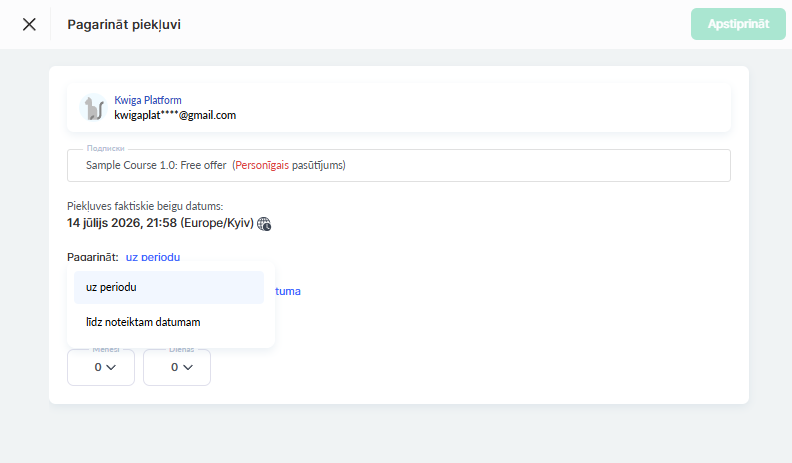This screenshot has height=463, width=792.
Task: Open the Dienas days dropdown
Action: [x=177, y=367]
